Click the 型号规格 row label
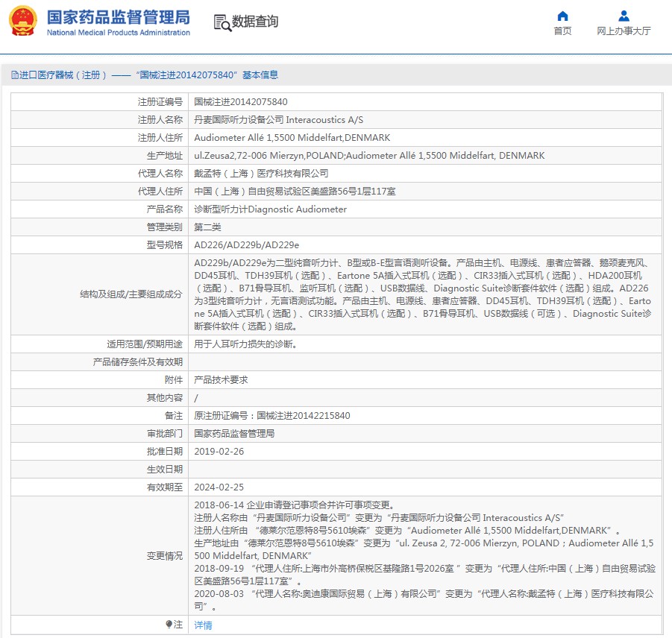Screen dimensions: 672x638 (165, 245)
